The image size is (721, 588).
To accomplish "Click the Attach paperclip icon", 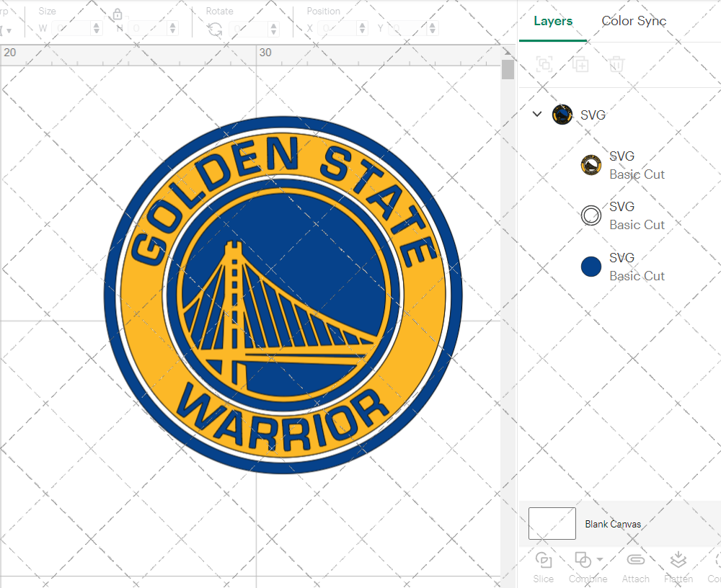I will pos(635,561).
